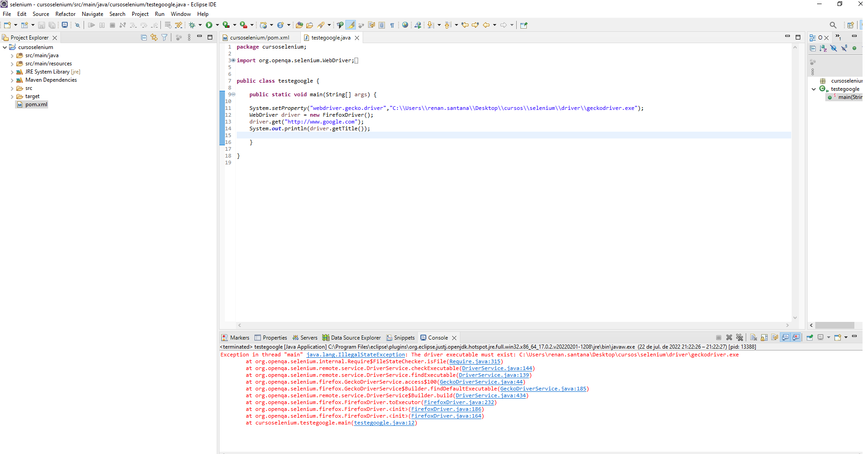
Task: Expand the target folder
Action: [12, 97]
